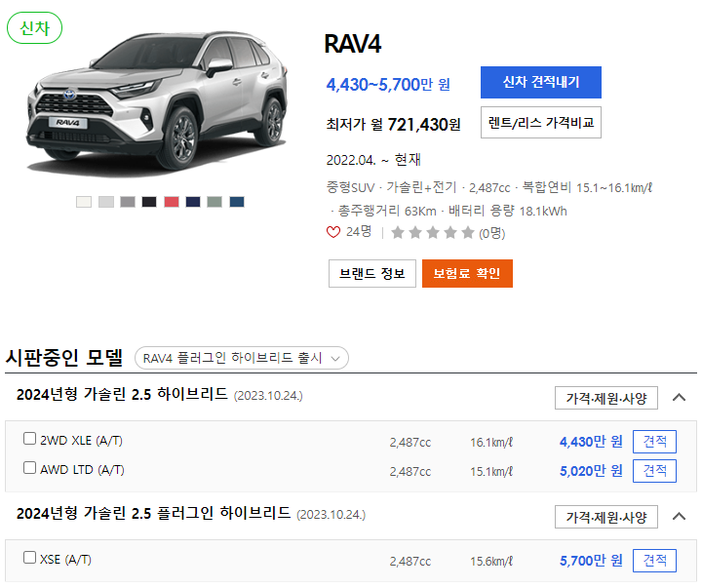The height and width of the screenshot is (588, 702).
Task: Click the AWD LTD (A/T) trim label
Action: [x=82, y=470]
